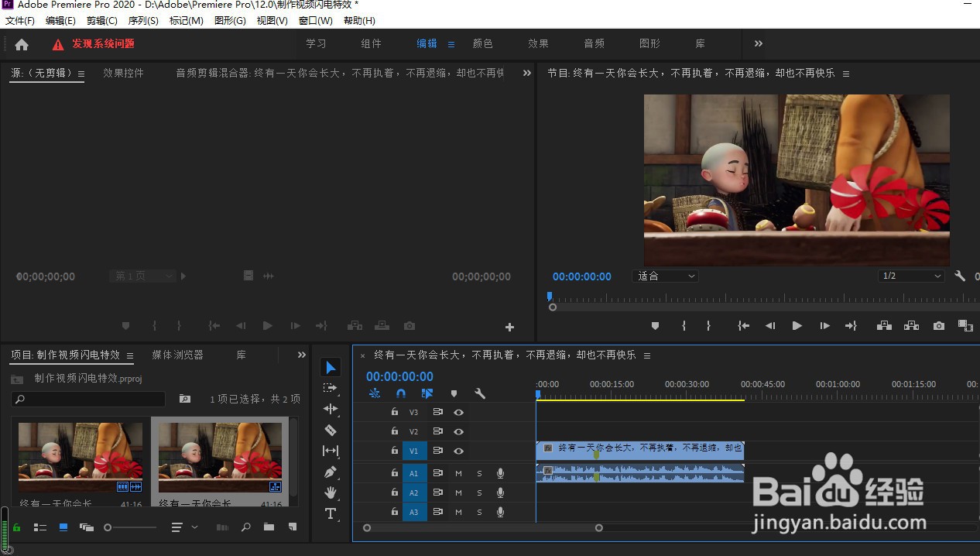980x556 pixels.
Task: Open timeline display settings wrench
Action: click(x=480, y=393)
